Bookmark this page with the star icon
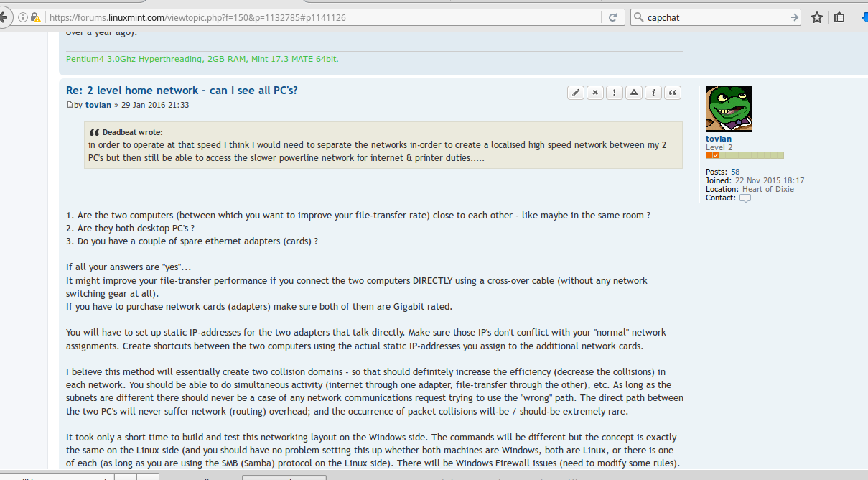The height and width of the screenshot is (480, 868). tap(817, 17)
